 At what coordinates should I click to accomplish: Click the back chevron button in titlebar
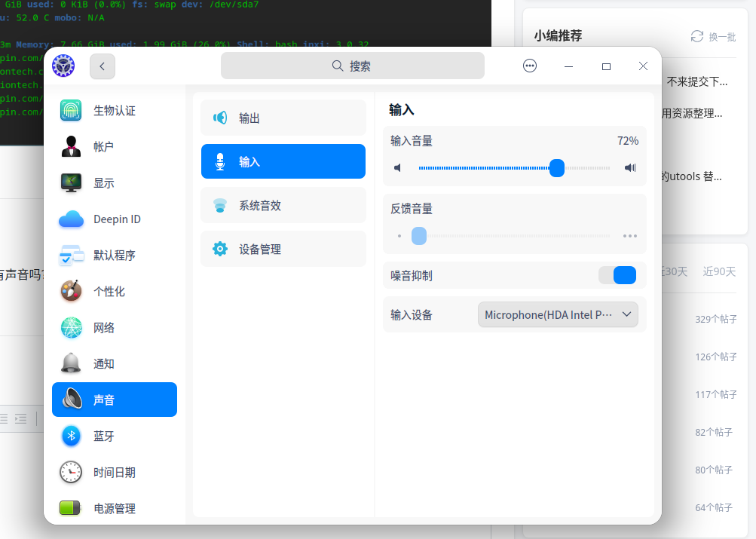103,66
